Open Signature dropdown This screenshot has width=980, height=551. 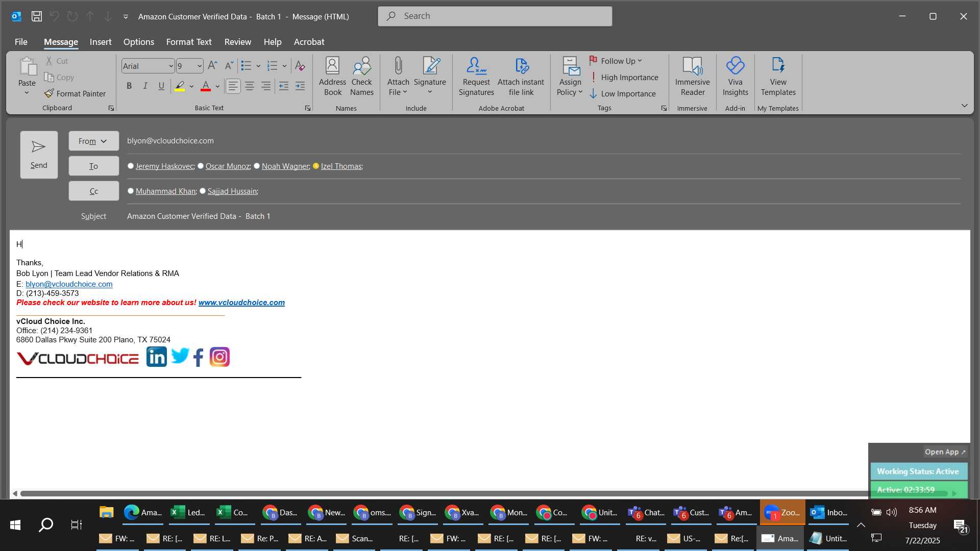430,77
